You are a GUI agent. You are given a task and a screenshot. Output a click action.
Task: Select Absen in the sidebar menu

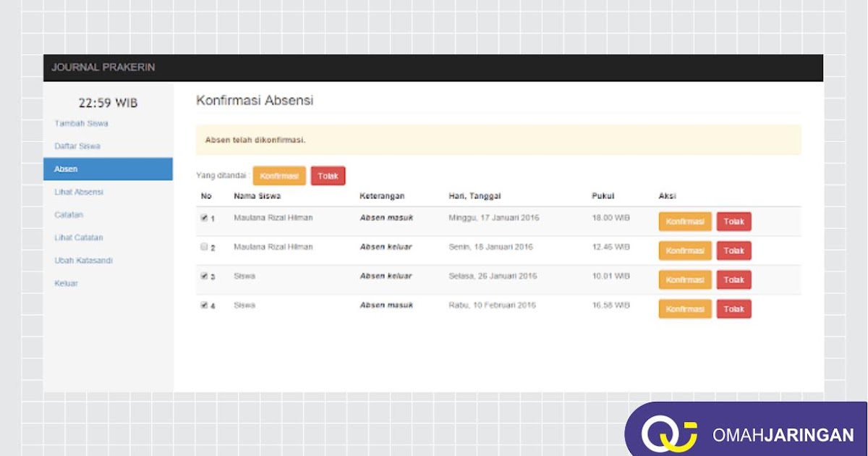66,168
